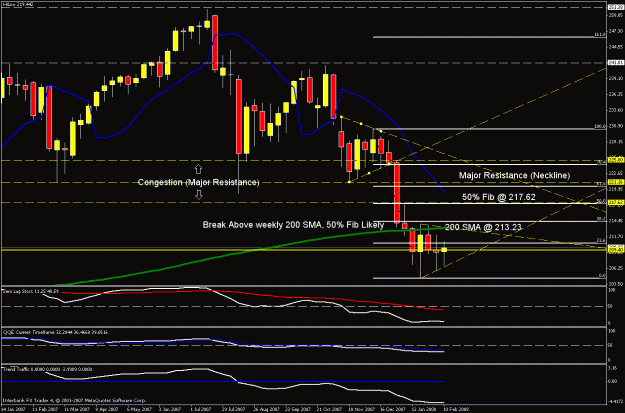
Task: Click the Interbank FX Trader 4 copyright text
Action: pyautogui.click(x=74, y=400)
